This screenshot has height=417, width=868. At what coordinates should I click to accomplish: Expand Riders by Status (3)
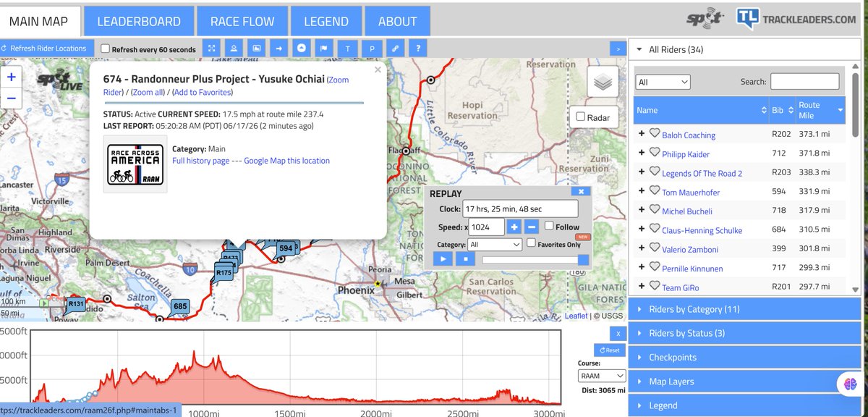point(744,333)
